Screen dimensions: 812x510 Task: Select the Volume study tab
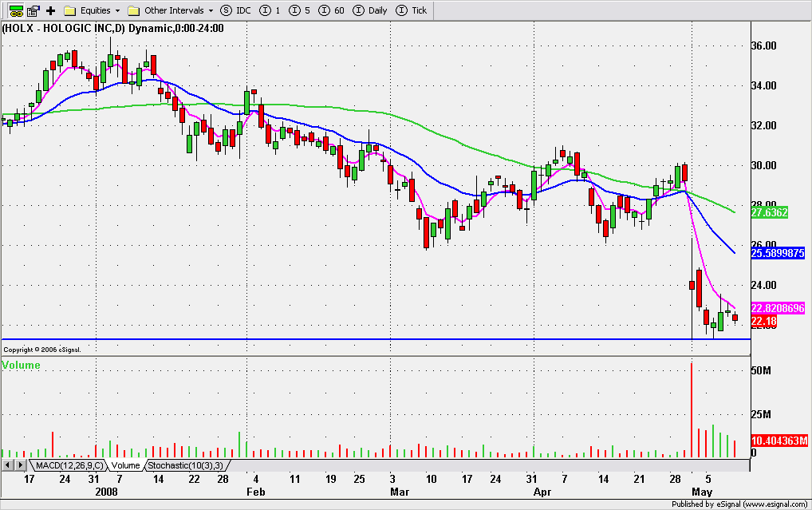(x=126, y=465)
